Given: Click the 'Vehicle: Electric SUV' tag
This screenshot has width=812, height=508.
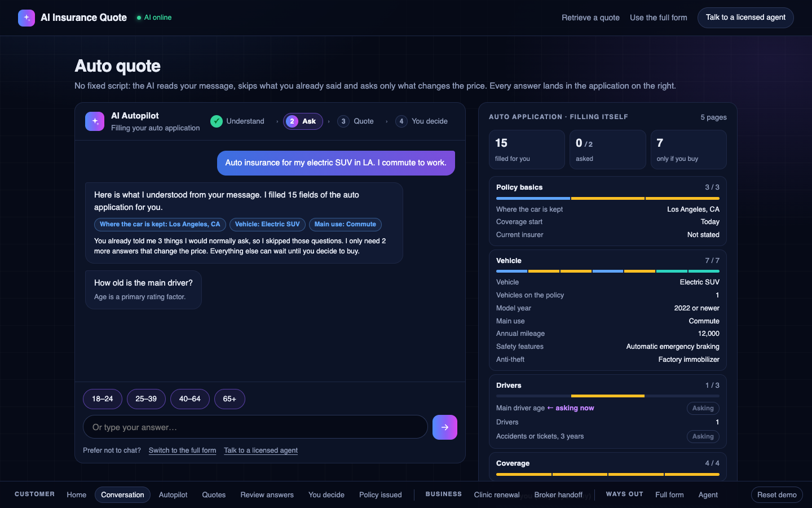Looking at the screenshot, I should coord(267,225).
